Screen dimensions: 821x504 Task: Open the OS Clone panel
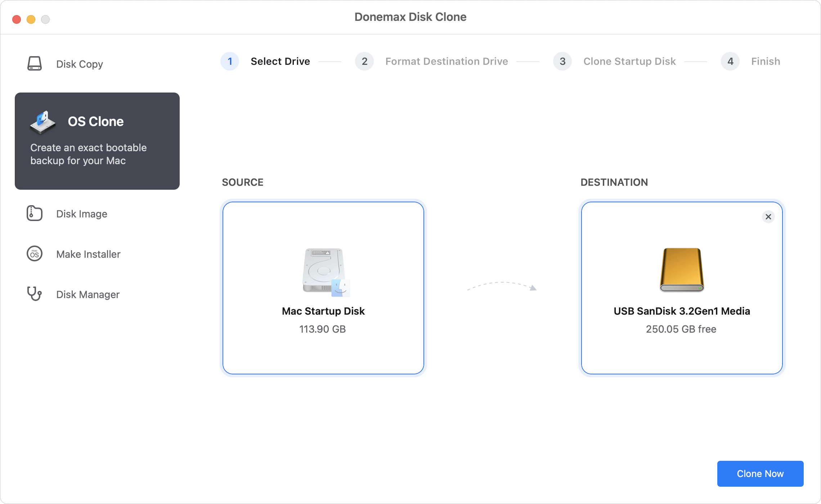point(96,141)
